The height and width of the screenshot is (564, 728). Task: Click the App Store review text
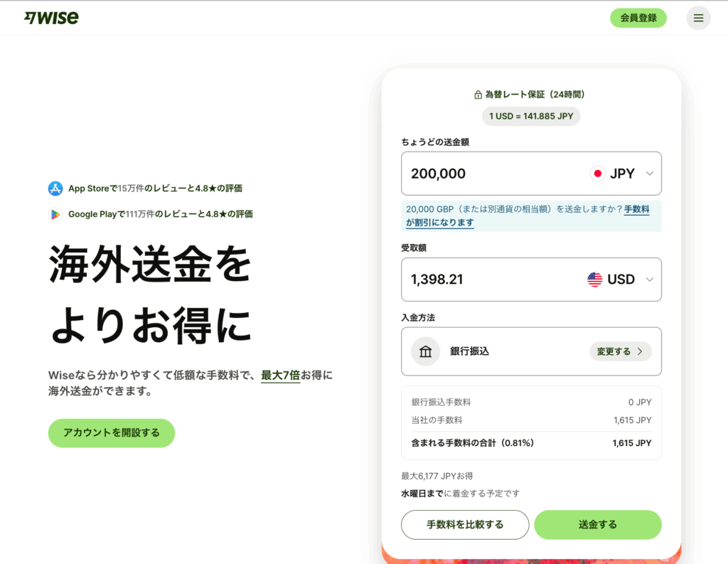point(155,188)
